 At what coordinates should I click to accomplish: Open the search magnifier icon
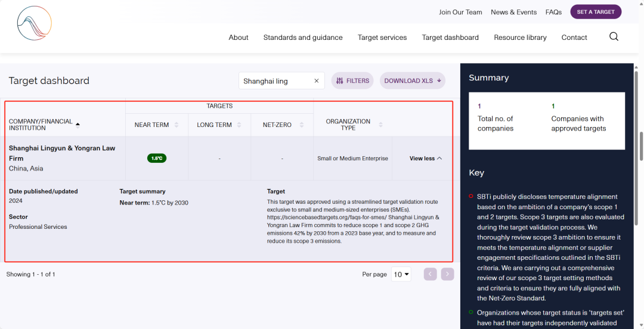coord(614,37)
